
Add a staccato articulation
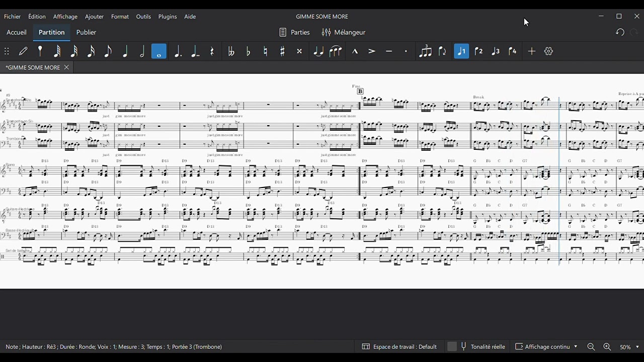point(406,51)
